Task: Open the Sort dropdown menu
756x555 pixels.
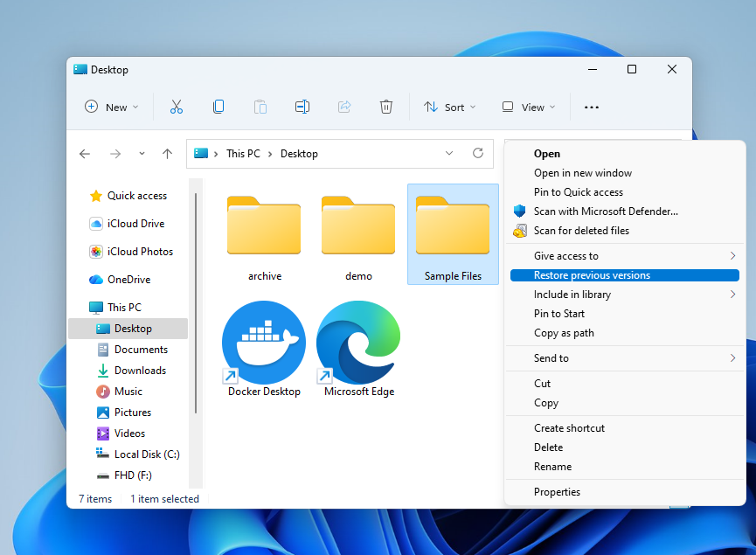Action: pos(450,107)
